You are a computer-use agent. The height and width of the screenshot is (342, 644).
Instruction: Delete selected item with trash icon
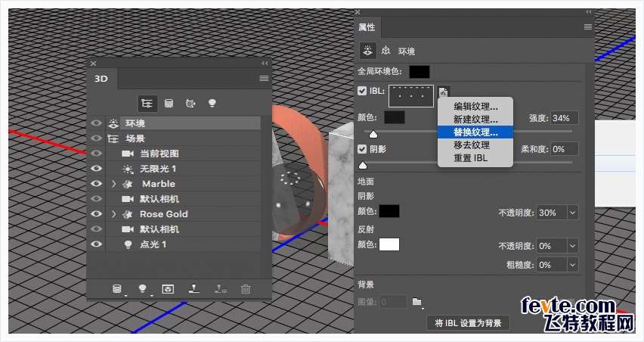coord(246,289)
